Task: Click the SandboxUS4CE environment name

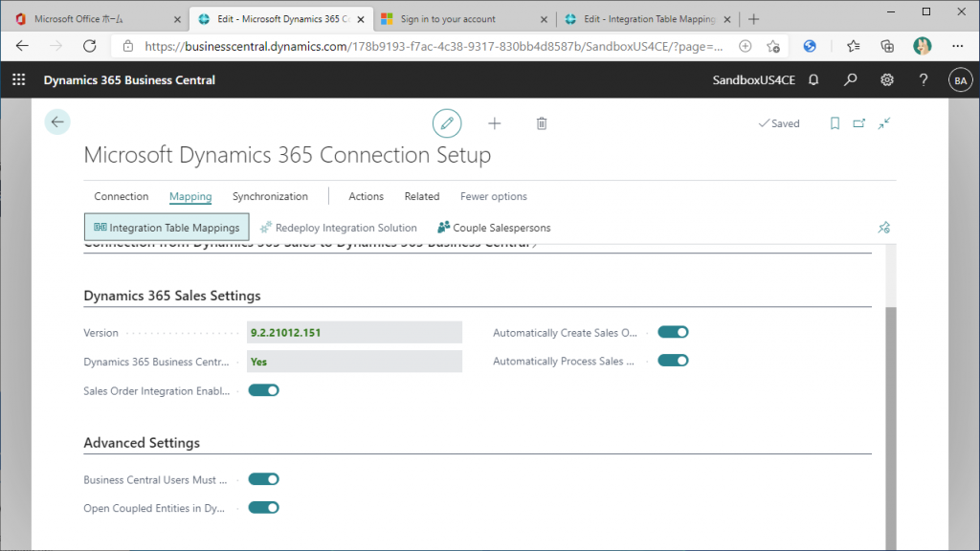Action: coord(754,80)
